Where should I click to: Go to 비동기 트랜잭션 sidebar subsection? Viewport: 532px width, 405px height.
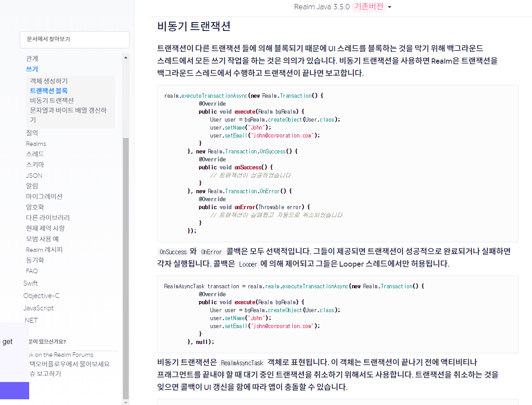(52, 100)
